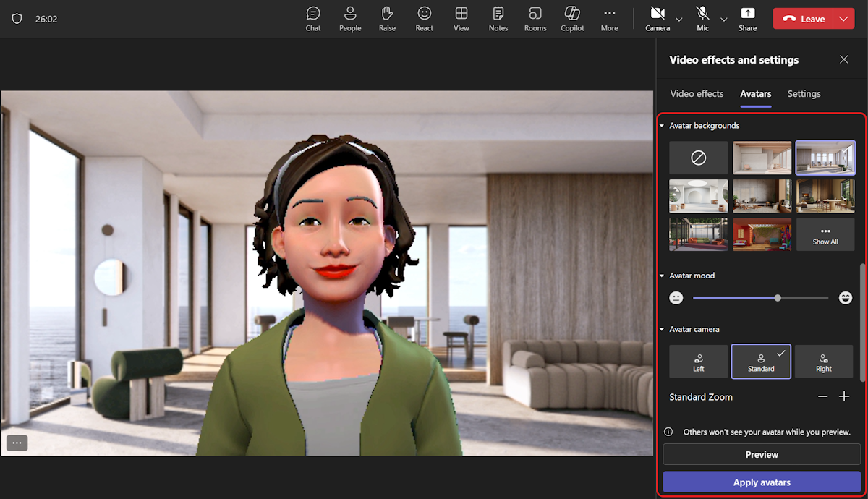Toggle the Camera on
The width and height of the screenshot is (868, 499).
(x=658, y=18)
